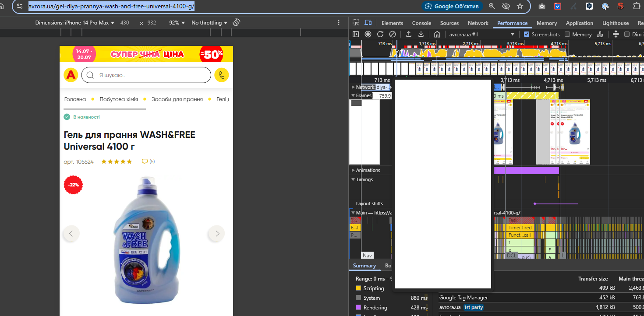Click the Засоби для прання breadcrumb link
The image size is (644, 316).
click(177, 99)
